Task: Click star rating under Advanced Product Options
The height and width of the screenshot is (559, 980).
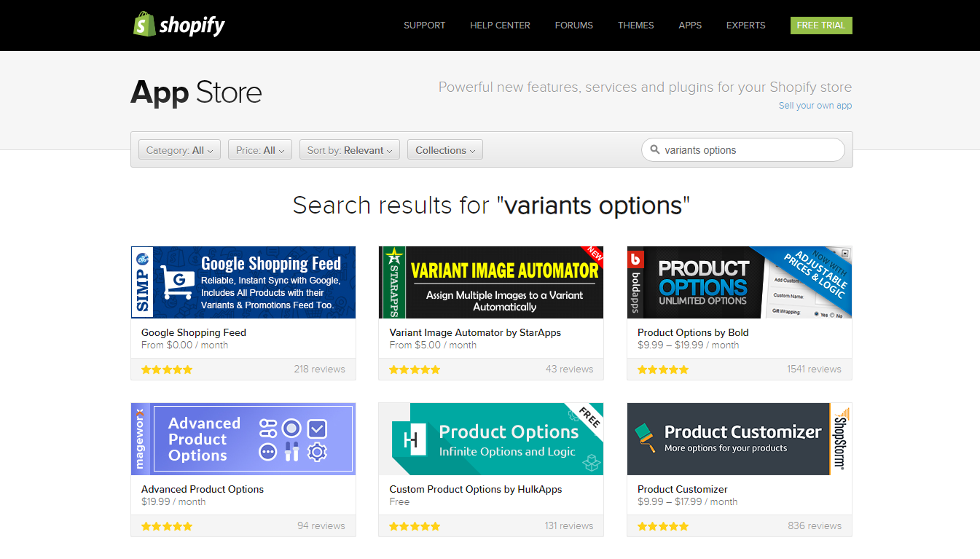Action: point(167,526)
